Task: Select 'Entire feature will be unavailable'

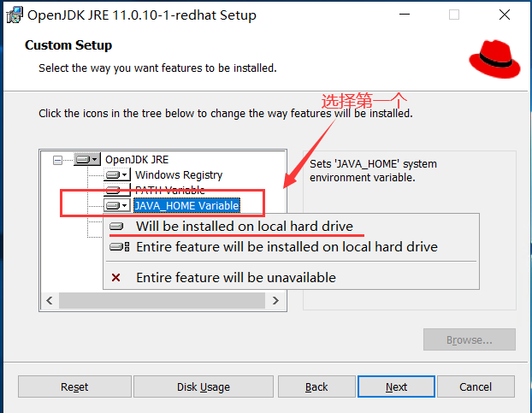Action: tap(235, 277)
